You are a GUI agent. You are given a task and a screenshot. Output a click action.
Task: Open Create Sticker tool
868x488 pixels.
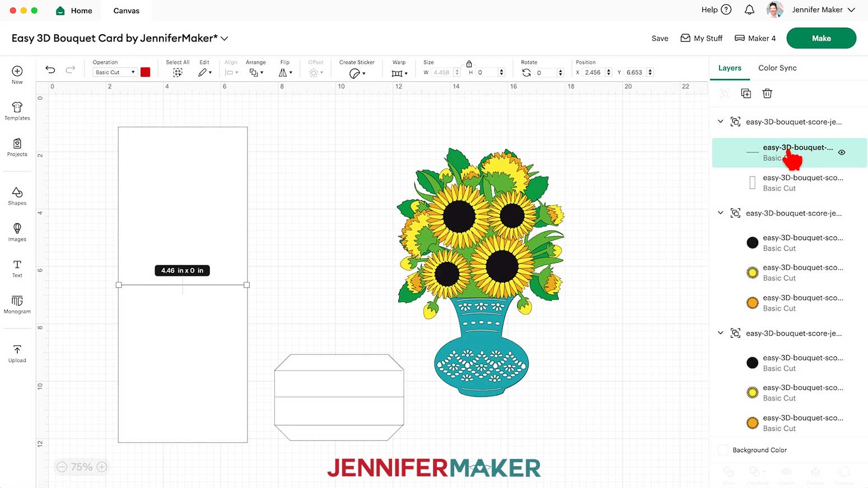(x=357, y=73)
